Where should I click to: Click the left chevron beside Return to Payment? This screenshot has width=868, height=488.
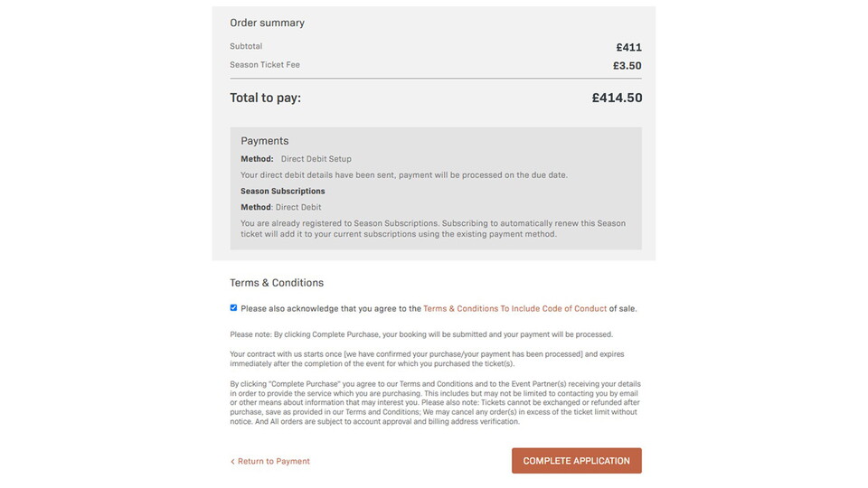pos(232,462)
